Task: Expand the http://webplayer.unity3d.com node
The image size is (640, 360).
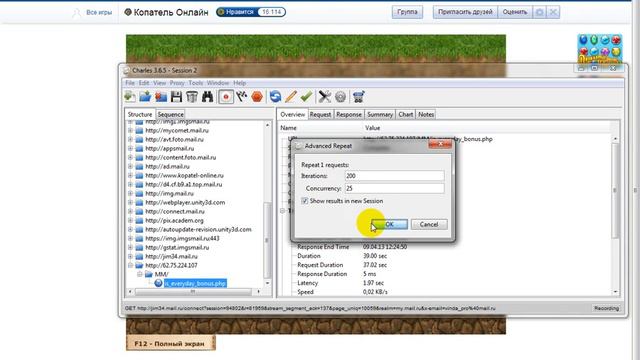Action: pyautogui.click(x=130, y=202)
